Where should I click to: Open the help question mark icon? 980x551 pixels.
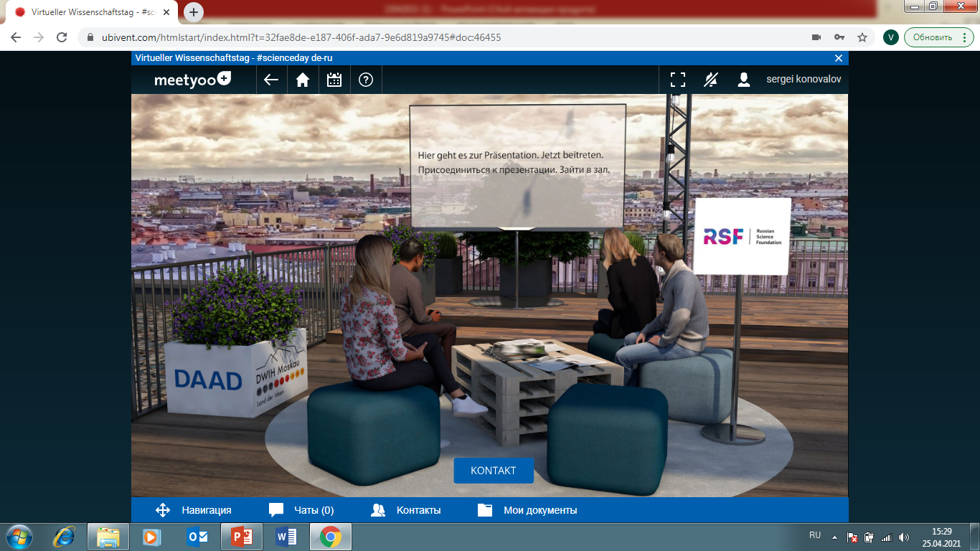tap(366, 80)
